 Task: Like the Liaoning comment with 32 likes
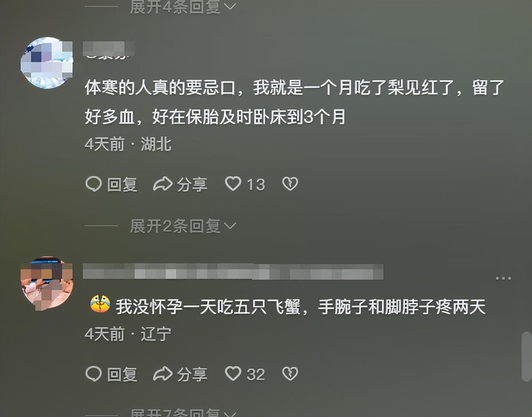(233, 373)
